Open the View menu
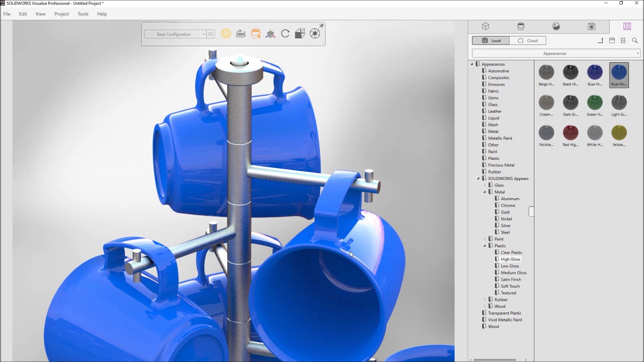 40,14
